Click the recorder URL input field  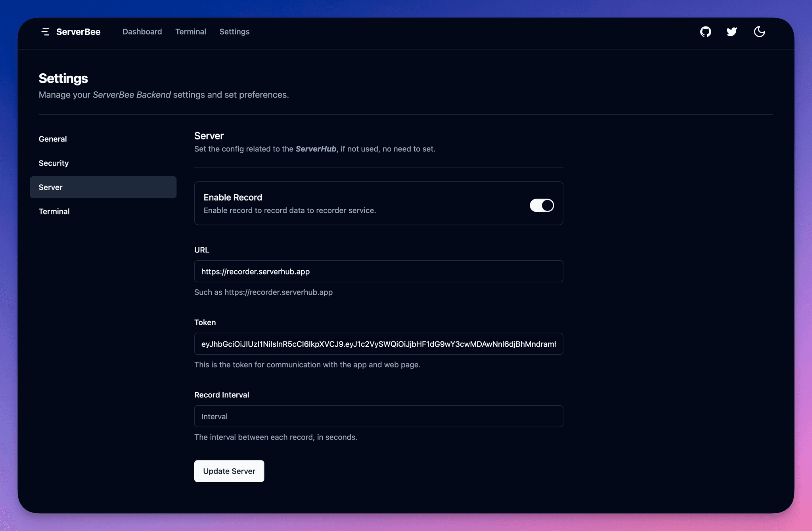(x=379, y=271)
